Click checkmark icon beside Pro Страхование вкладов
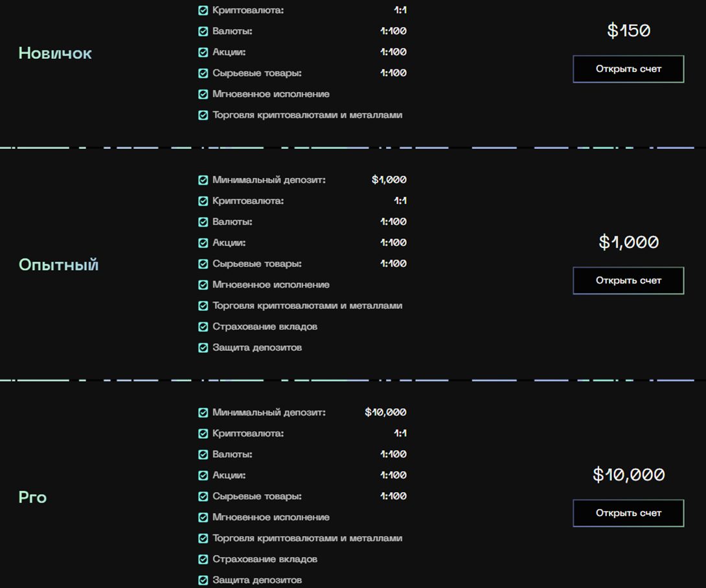Viewport: 706px width, 588px height. [203, 560]
